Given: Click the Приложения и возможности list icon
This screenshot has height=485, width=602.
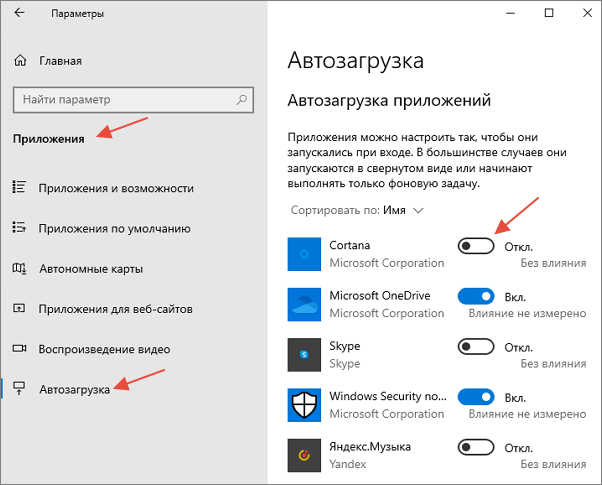Looking at the screenshot, I should [19, 187].
